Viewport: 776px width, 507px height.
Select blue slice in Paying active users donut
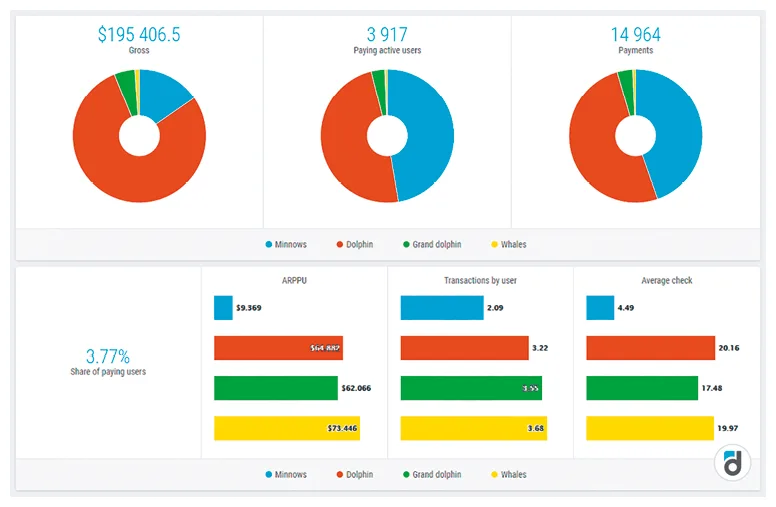(426, 136)
